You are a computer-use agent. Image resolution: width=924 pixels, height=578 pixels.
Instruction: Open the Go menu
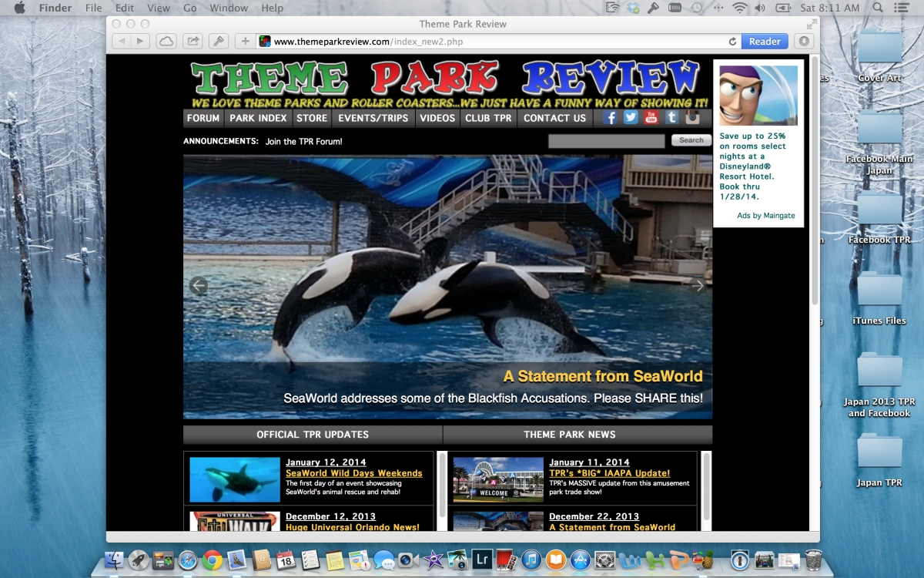pyautogui.click(x=190, y=8)
